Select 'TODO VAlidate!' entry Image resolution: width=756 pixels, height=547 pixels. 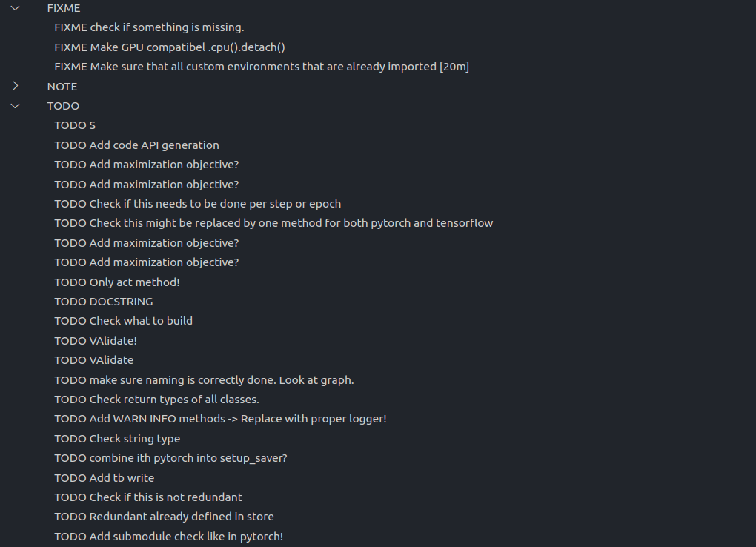(96, 340)
